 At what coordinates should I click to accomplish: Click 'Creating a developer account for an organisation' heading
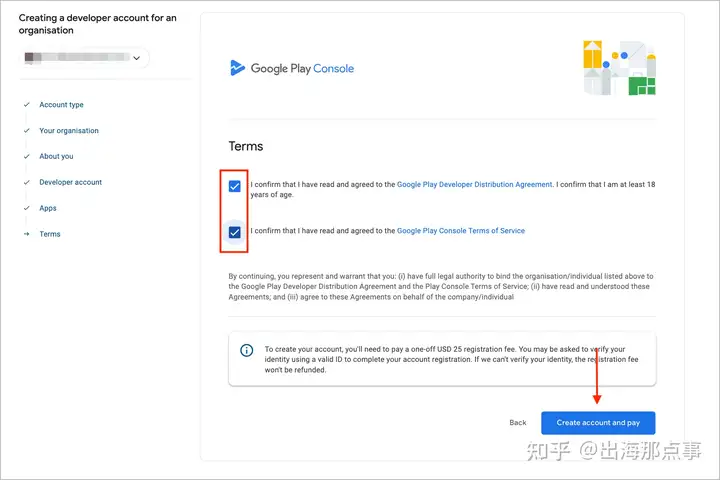pyautogui.click(x=97, y=24)
